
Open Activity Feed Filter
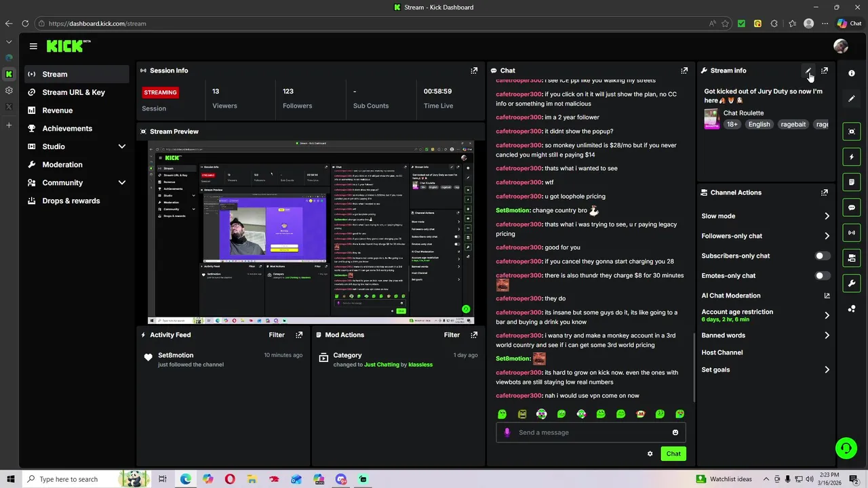[x=277, y=335]
